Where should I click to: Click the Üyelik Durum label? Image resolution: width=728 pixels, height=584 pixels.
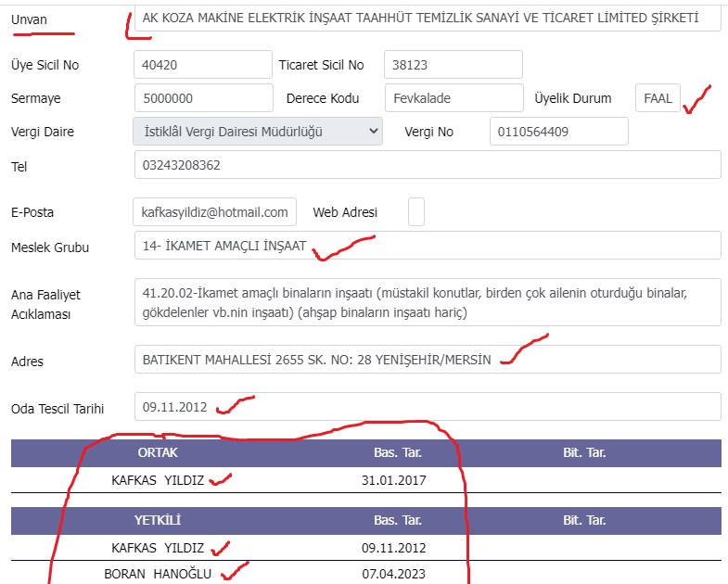[x=573, y=98]
